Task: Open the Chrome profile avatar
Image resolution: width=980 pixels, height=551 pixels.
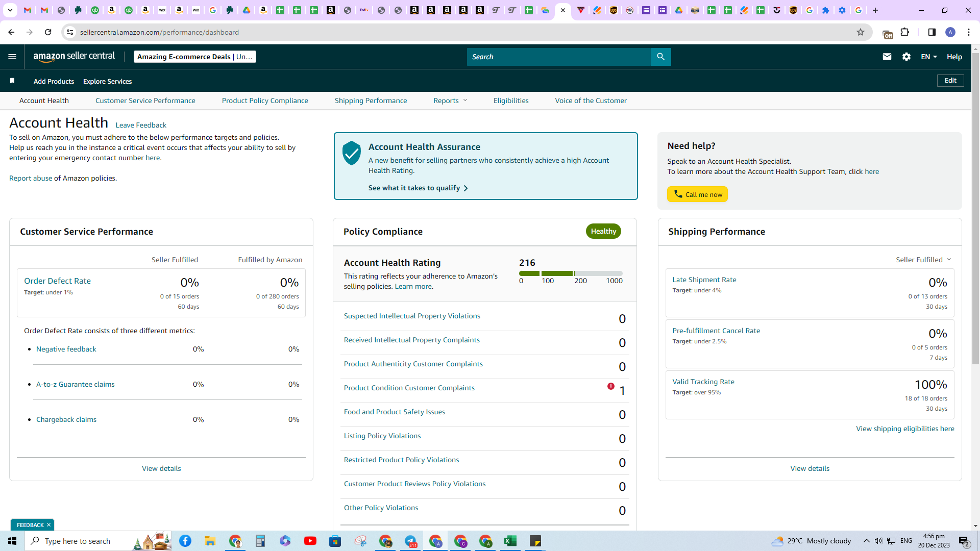Action: tap(950, 32)
